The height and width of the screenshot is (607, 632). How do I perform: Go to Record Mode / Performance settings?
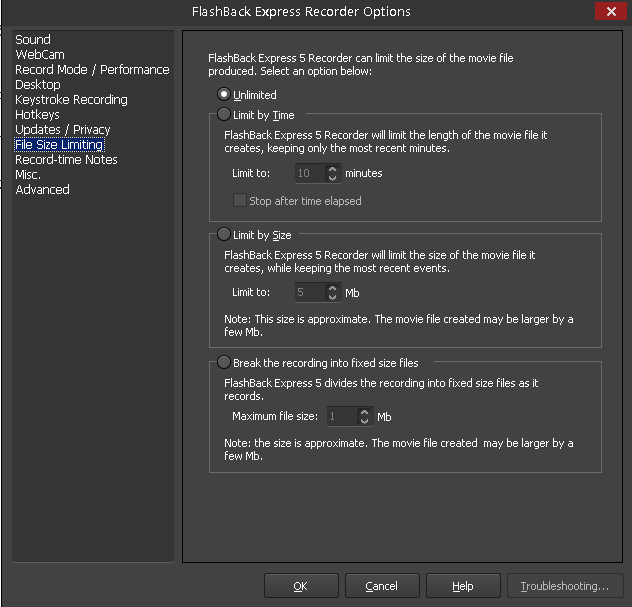tap(92, 69)
